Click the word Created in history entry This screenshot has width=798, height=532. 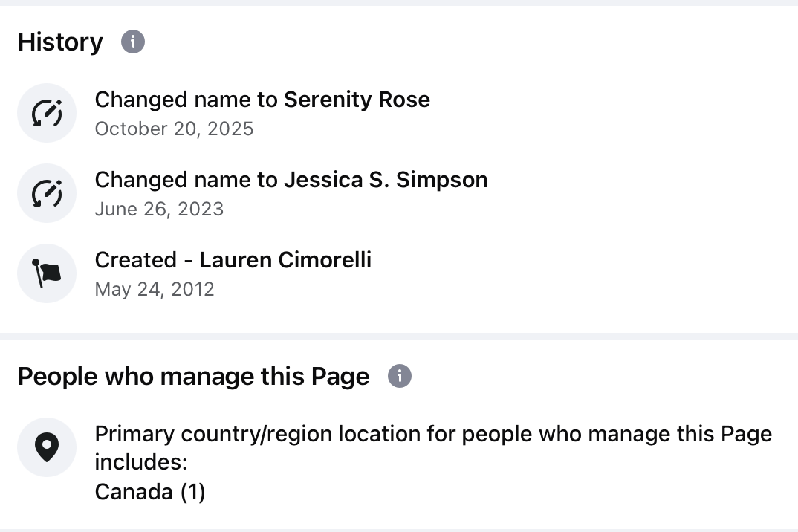coord(136,260)
